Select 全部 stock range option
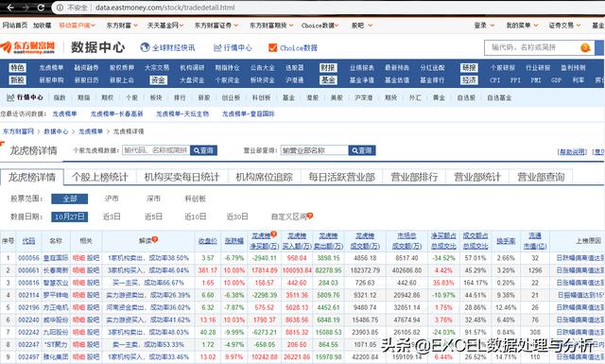This screenshot has height=364, width=605. pyautogui.click(x=69, y=199)
